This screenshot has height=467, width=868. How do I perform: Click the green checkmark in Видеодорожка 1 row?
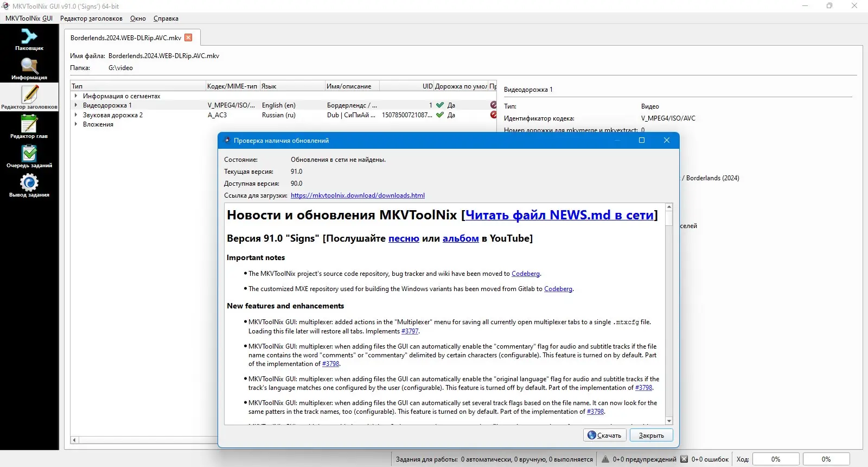click(x=440, y=105)
